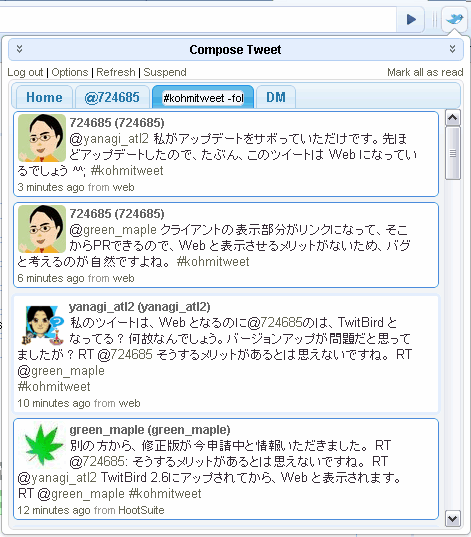471x537 pixels.
Task: Open the Compose Tweet header bar
Action: point(236,49)
